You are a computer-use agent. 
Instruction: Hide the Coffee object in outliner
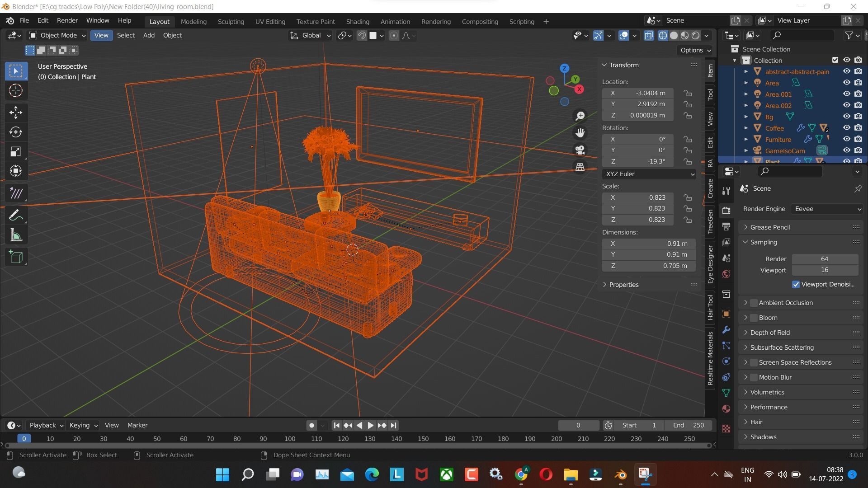[x=846, y=128]
